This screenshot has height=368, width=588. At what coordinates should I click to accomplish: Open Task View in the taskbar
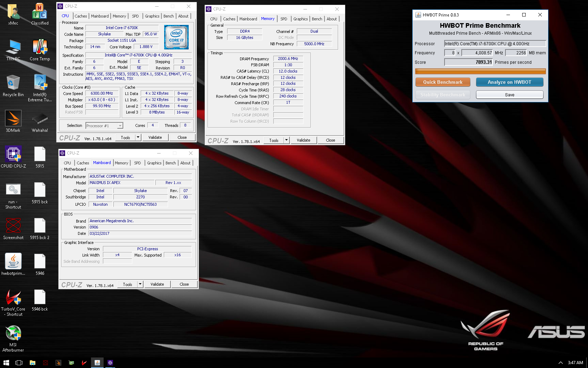(19, 363)
